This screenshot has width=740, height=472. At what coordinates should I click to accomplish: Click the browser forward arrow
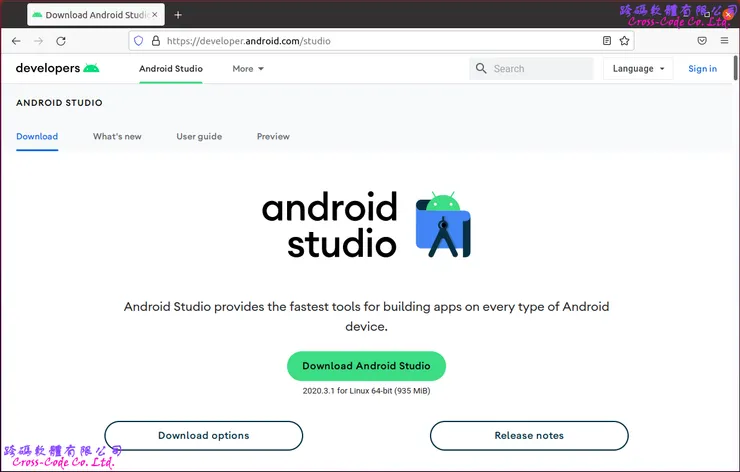38,41
